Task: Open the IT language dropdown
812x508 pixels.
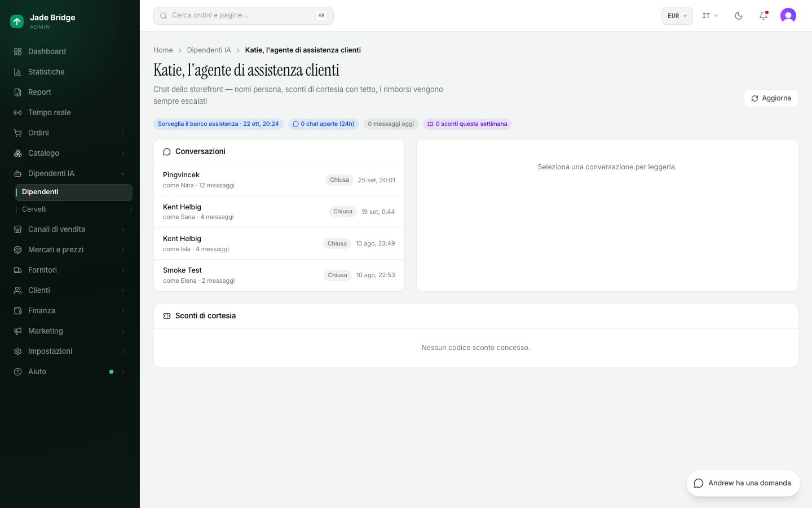Action: [x=710, y=16]
